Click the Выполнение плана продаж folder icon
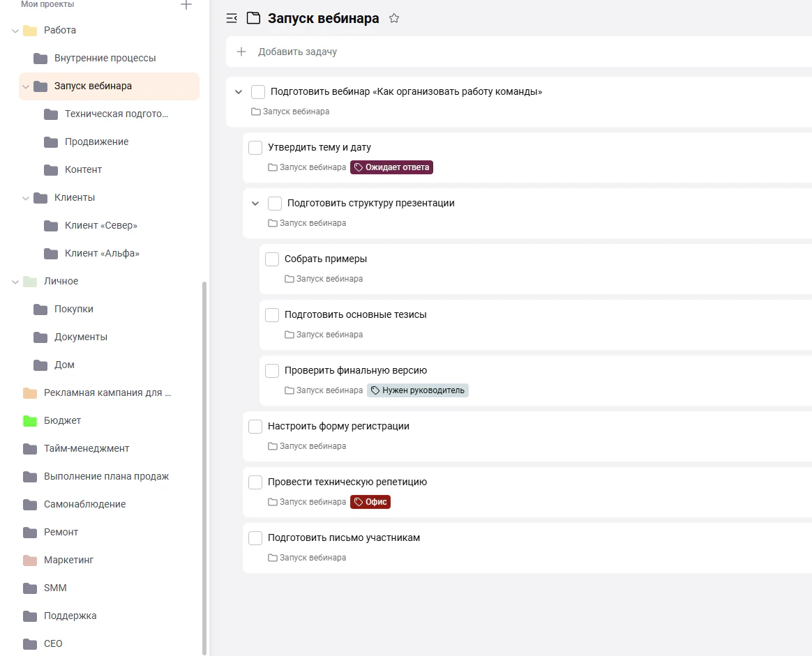812x656 pixels. [x=30, y=476]
